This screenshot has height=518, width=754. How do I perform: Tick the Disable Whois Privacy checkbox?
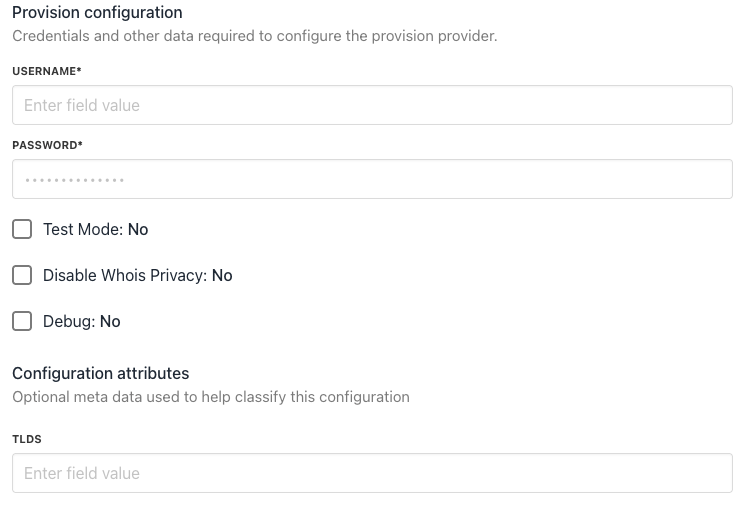point(22,275)
